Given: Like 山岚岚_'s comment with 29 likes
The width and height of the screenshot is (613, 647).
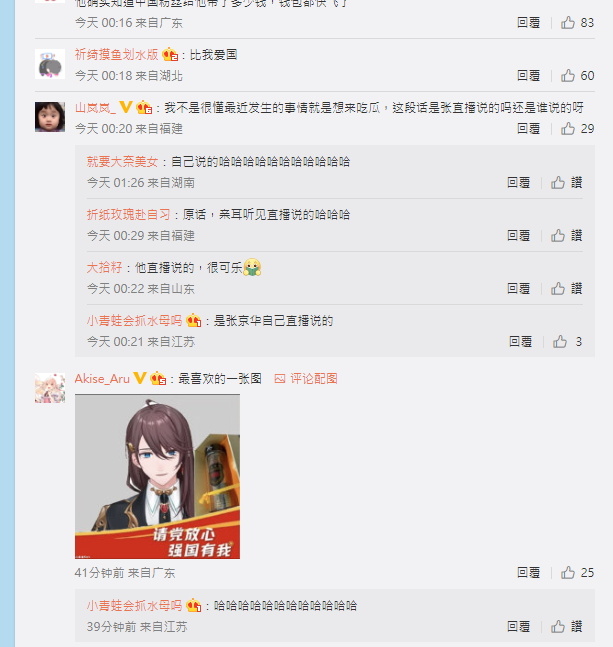Looking at the screenshot, I should pyautogui.click(x=577, y=129).
